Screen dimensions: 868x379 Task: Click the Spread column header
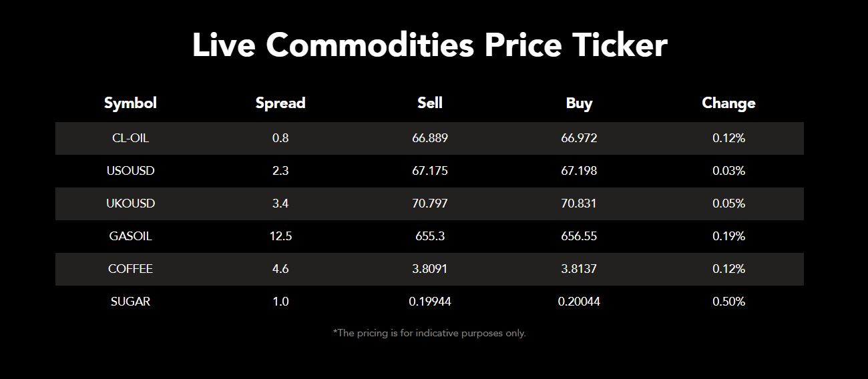click(x=280, y=103)
